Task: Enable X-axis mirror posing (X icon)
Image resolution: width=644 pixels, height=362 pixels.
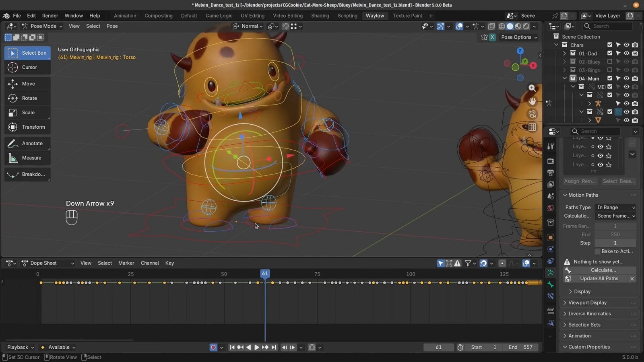Action: pos(492,37)
